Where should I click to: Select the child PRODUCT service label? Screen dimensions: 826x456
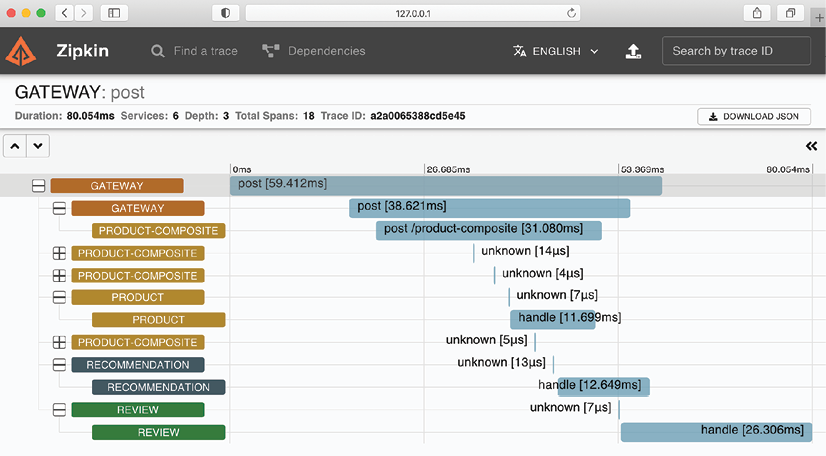pyautogui.click(x=159, y=320)
